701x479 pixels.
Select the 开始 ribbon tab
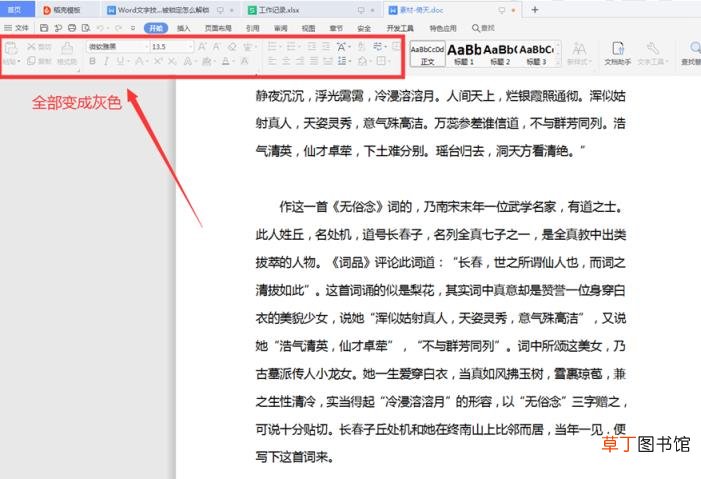click(x=156, y=28)
